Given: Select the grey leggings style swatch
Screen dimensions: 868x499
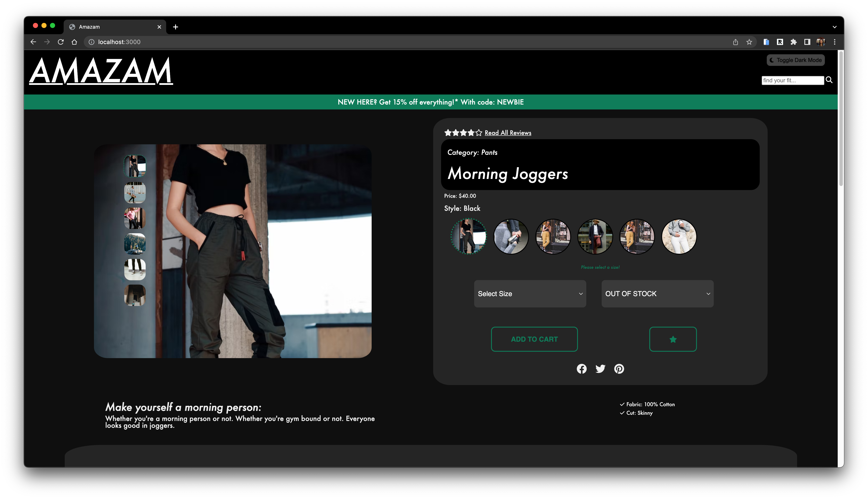Looking at the screenshot, I should tap(511, 236).
